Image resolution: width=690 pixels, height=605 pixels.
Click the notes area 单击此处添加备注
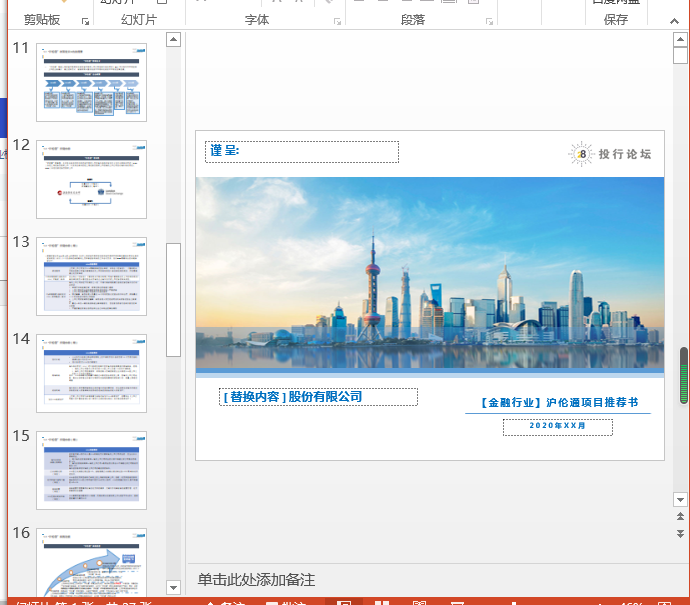pos(257,580)
